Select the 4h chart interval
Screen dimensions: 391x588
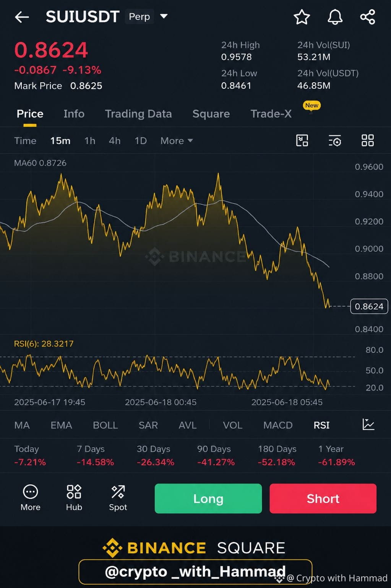(x=115, y=141)
